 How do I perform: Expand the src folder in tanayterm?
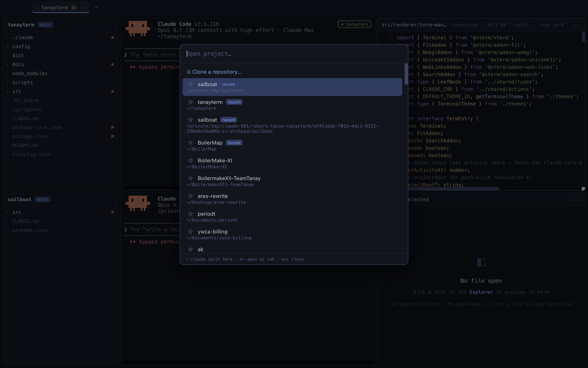pyautogui.click(x=7, y=91)
